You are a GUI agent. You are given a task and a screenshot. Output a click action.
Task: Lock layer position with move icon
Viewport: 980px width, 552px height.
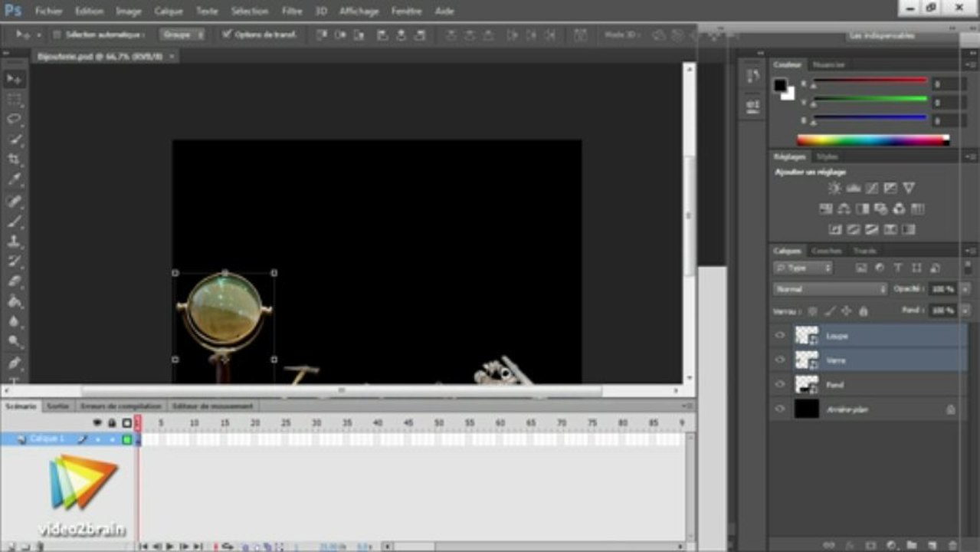click(x=846, y=310)
